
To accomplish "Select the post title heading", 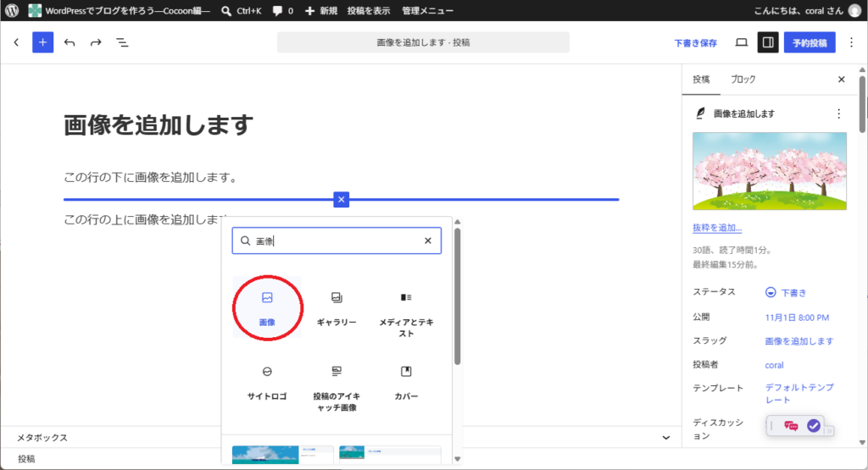I will click(x=159, y=125).
